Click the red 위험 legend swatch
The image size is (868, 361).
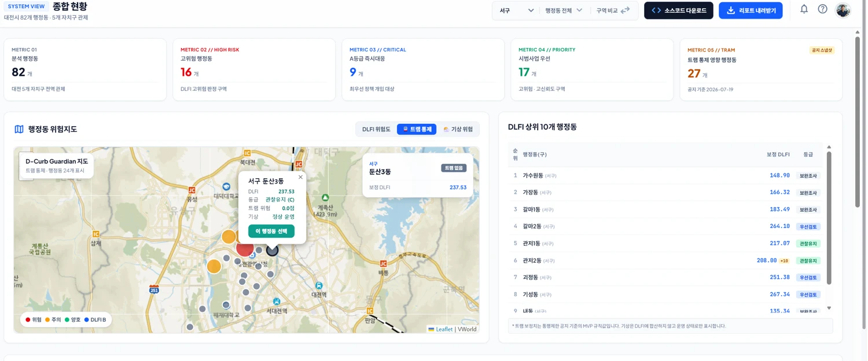pyautogui.click(x=28, y=319)
